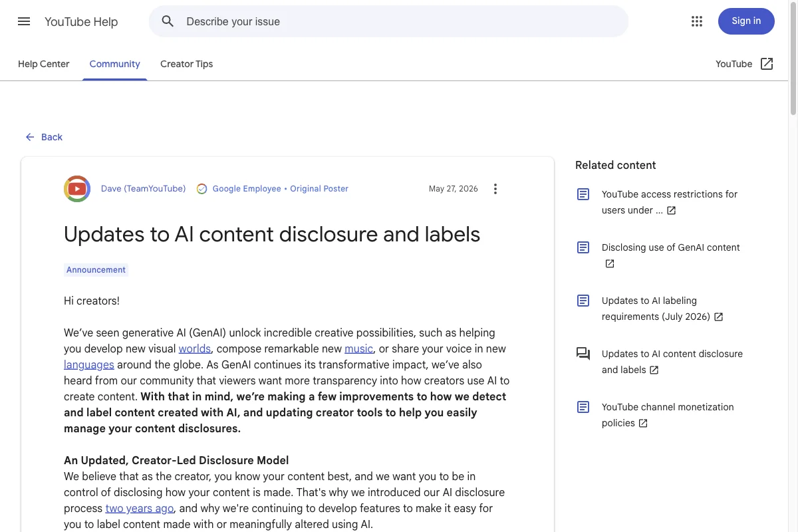798x532 pixels.
Task: Click external-link icon under Disclosing GenAI content
Action: pos(610,263)
